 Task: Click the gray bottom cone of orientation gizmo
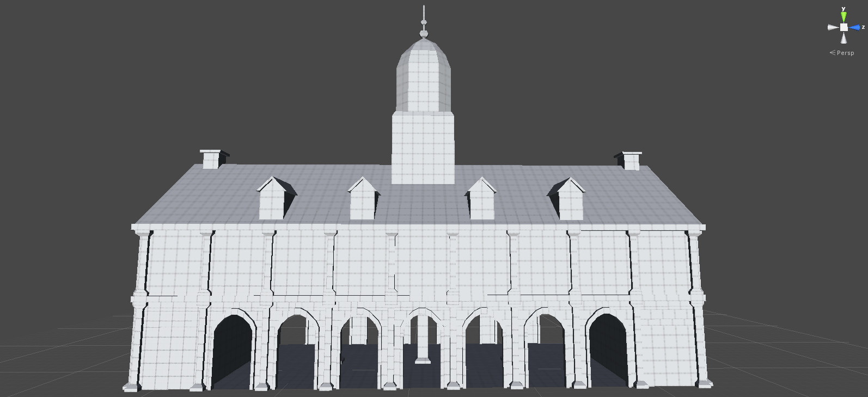point(843,38)
